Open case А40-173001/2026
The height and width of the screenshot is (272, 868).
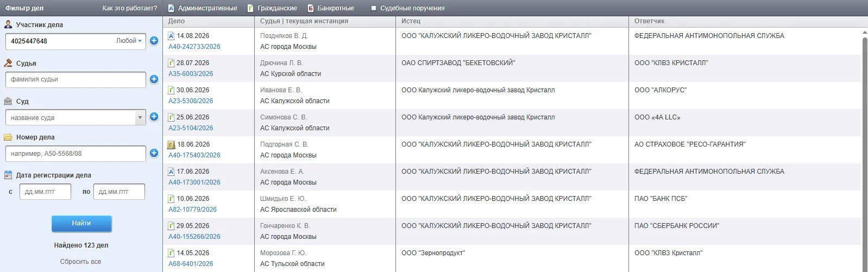tap(194, 182)
